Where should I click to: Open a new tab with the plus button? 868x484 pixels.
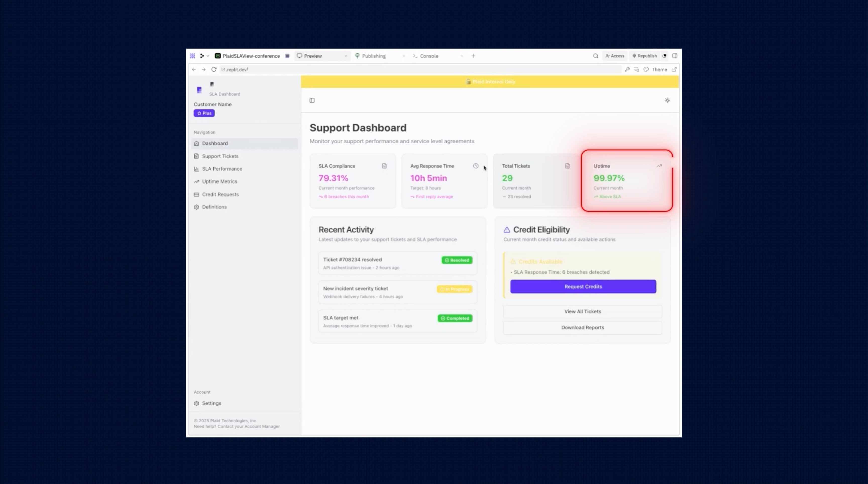(x=473, y=56)
